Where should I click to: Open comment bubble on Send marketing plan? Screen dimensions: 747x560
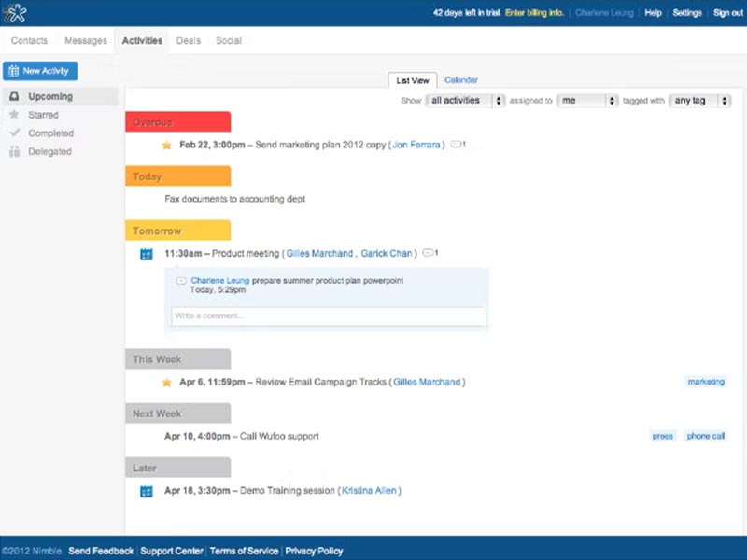(x=458, y=144)
